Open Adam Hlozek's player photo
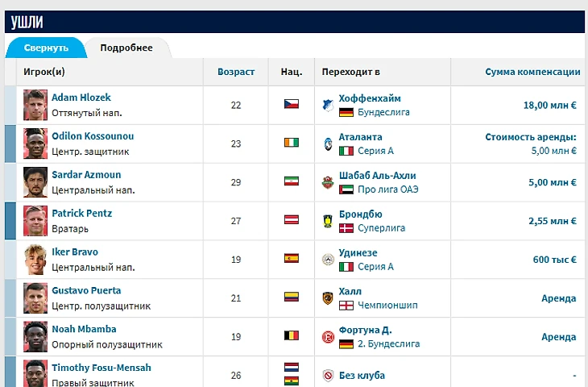Screen dimensions: 588x387 tap(36, 105)
